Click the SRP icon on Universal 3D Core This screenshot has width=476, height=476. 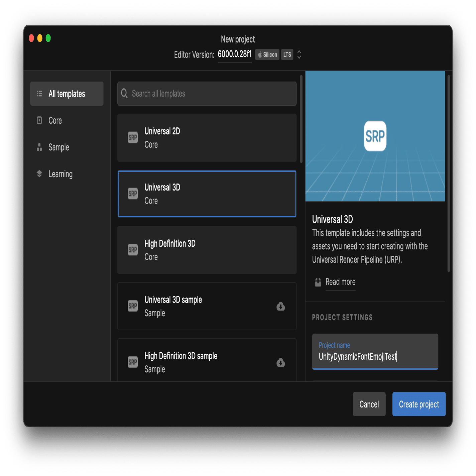133,194
